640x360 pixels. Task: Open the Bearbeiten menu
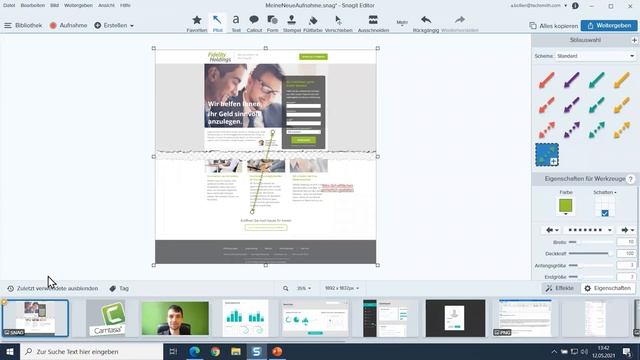tap(33, 5)
